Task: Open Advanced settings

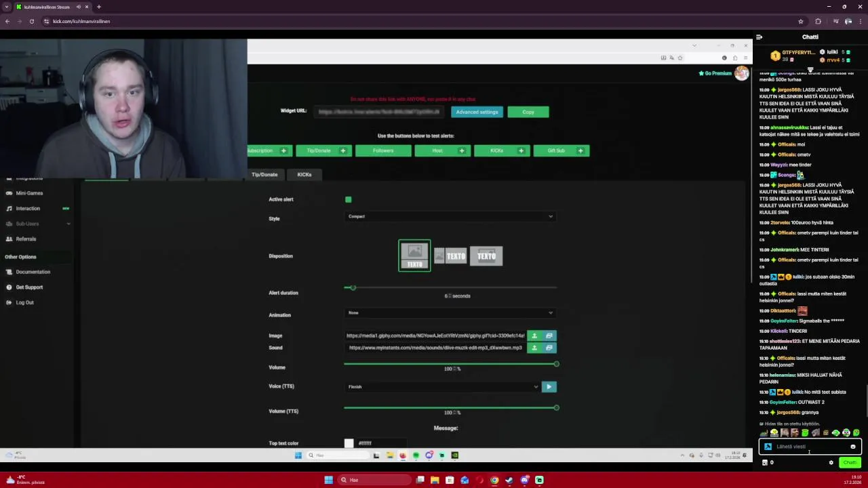Action: click(477, 112)
